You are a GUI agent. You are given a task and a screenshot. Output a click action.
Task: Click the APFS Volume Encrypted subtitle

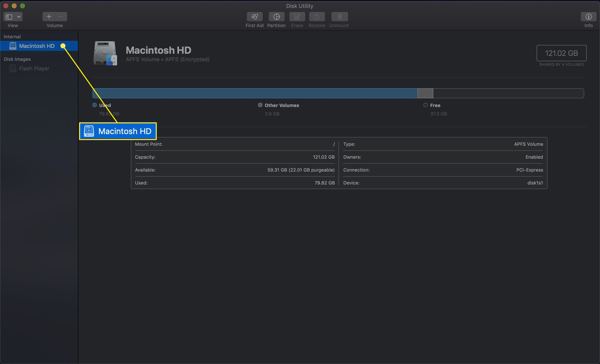click(167, 59)
